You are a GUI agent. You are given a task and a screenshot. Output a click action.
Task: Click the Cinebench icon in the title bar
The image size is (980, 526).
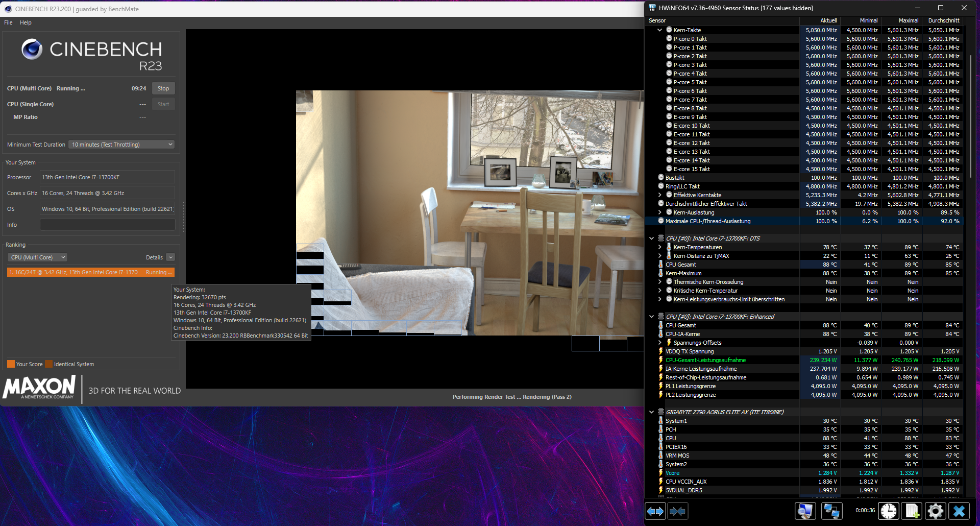tap(8, 9)
